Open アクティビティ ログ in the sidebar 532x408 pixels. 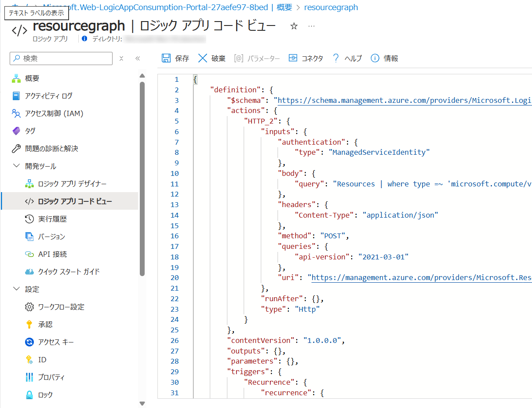point(49,96)
